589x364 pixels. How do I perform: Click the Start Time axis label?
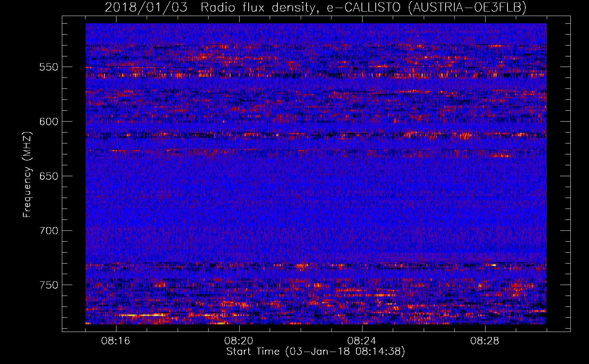click(316, 352)
